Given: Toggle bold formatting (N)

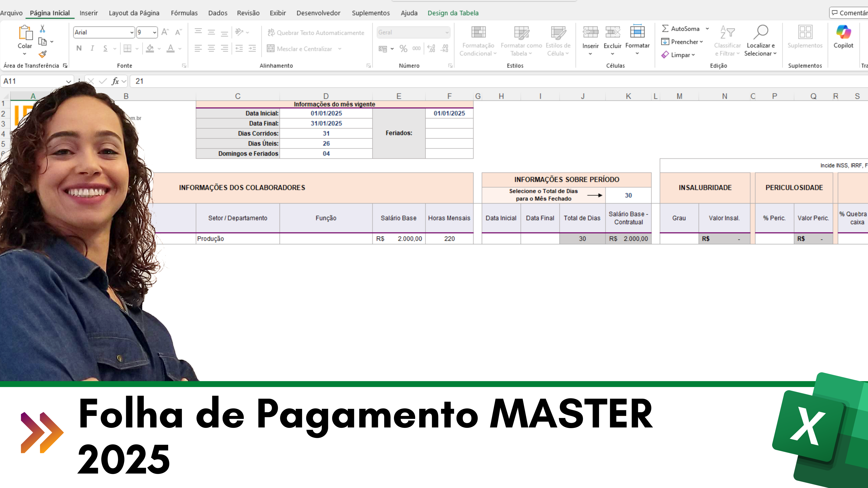Looking at the screenshot, I should [79, 49].
